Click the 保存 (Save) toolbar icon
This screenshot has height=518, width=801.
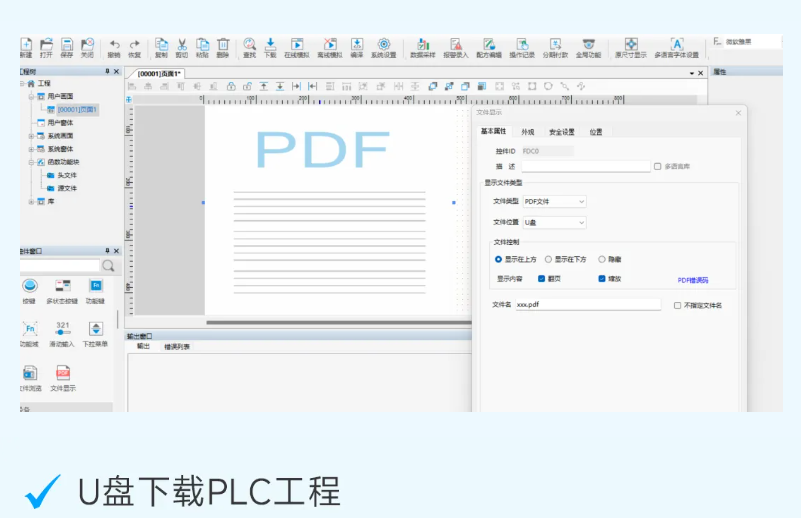[x=66, y=46]
